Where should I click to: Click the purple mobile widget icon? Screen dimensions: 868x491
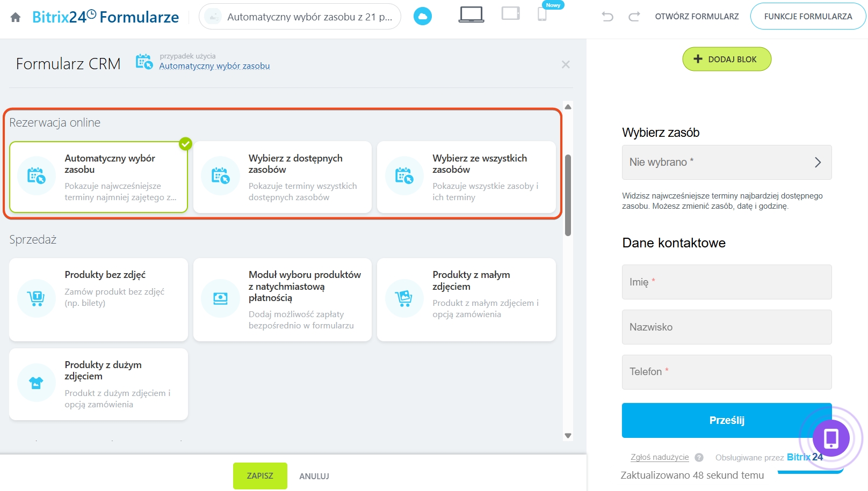click(830, 438)
